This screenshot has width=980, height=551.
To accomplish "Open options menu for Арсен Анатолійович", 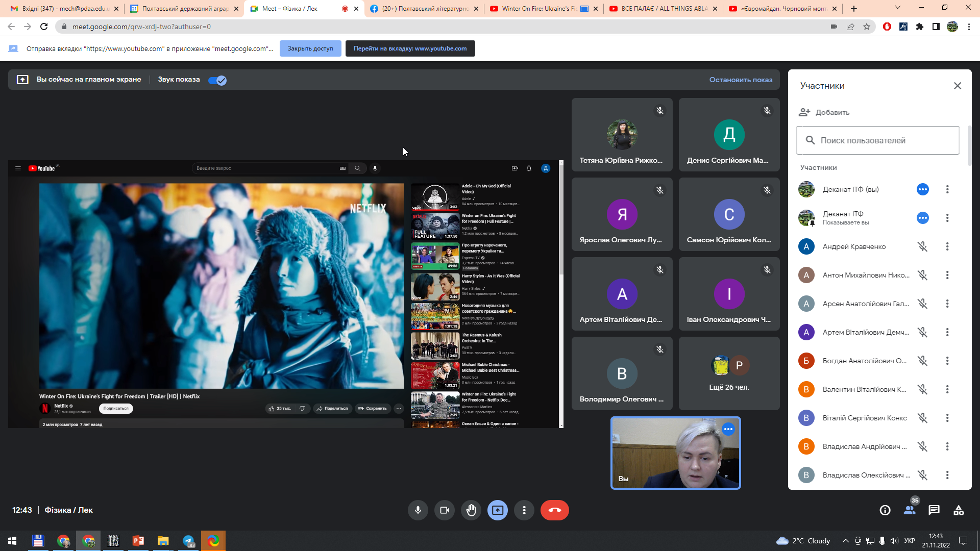I will point(947,304).
